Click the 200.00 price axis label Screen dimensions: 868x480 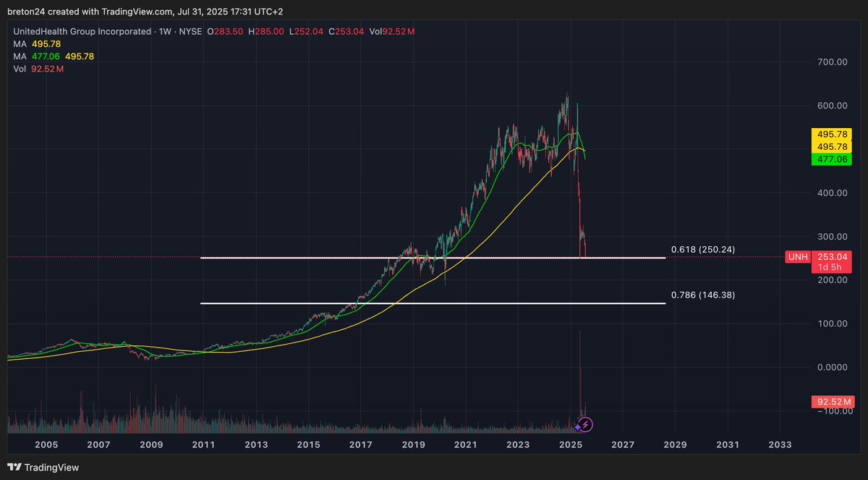[x=832, y=280]
